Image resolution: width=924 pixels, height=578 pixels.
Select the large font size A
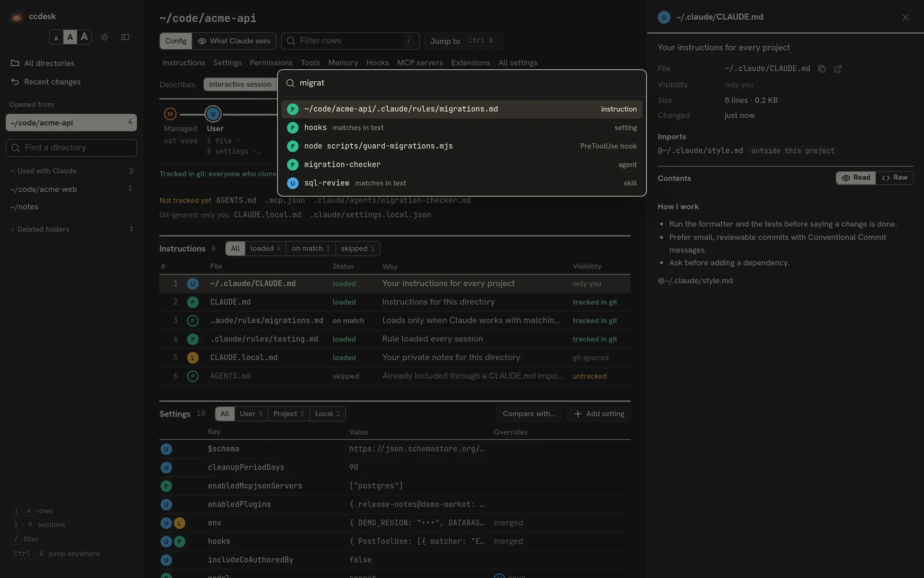point(84,37)
